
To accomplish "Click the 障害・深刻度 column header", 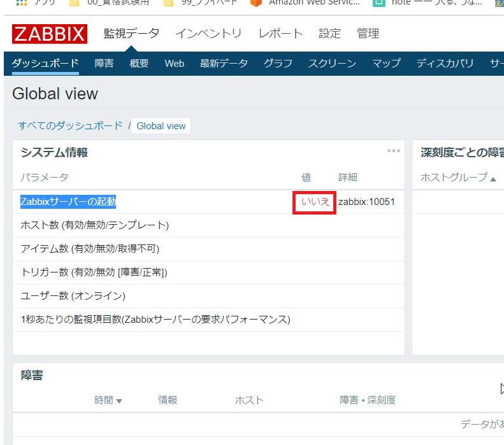I will click(x=368, y=400).
